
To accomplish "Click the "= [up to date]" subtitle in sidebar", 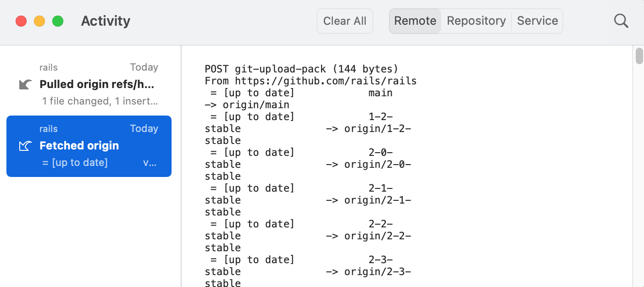I will pos(75,163).
